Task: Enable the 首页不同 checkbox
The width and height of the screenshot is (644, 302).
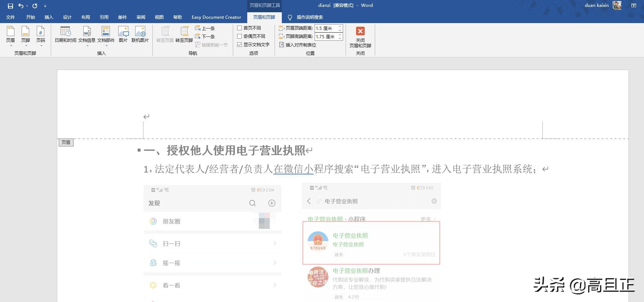Action: click(x=239, y=28)
